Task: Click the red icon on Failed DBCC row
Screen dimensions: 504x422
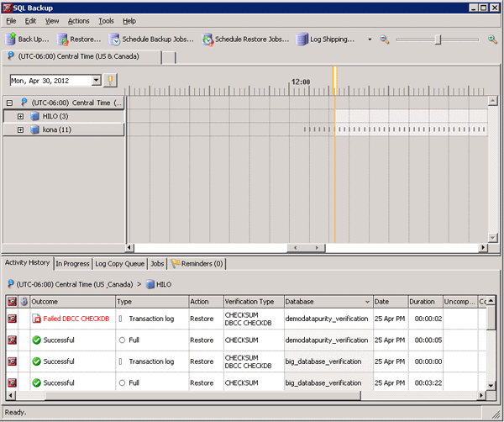Action: pyautogui.click(x=12, y=319)
